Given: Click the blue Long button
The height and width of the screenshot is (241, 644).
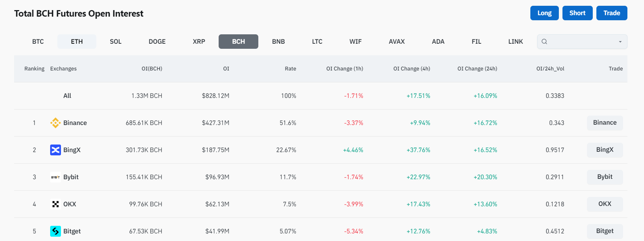Looking at the screenshot, I should (x=544, y=13).
